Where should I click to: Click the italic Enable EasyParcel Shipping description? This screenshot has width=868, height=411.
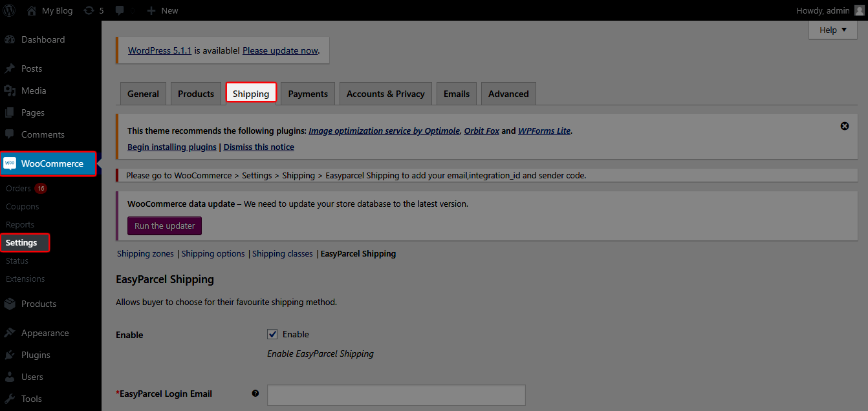[x=321, y=353]
